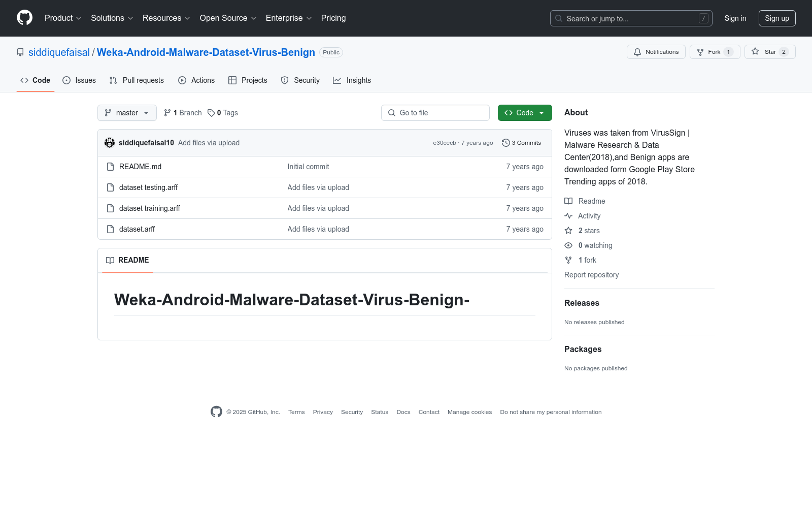Click the clock history icon near Commits
The image size is (812, 508).
(x=505, y=143)
